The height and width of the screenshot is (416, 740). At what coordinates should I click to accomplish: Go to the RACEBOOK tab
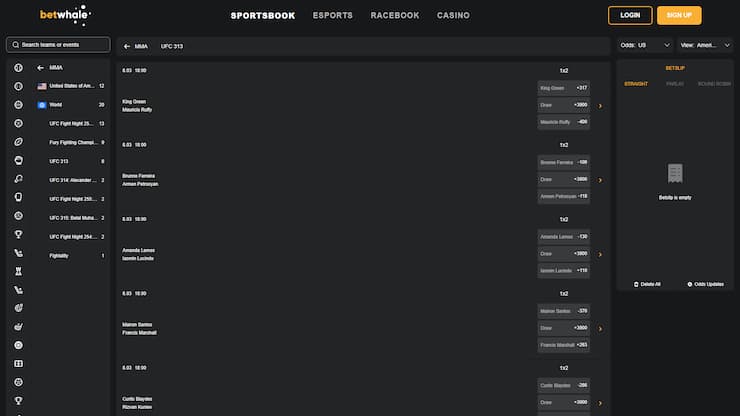point(395,16)
